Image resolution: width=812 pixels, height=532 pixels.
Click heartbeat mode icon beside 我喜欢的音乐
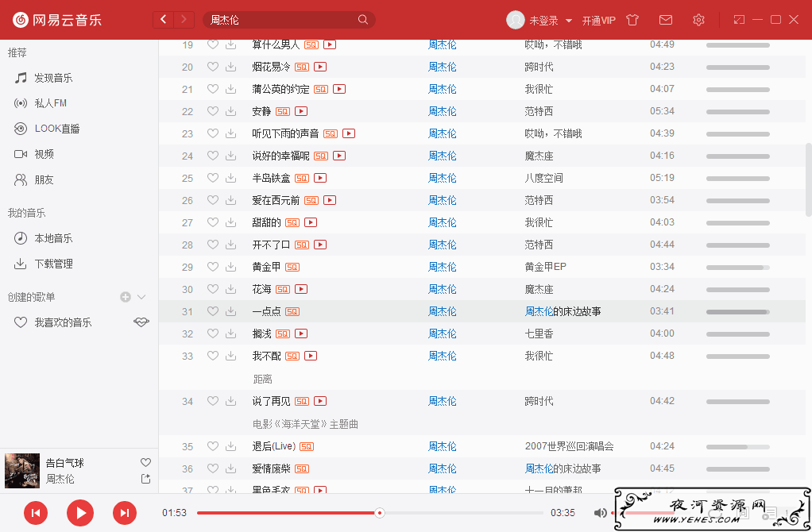pyautogui.click(x=141, y=322)
